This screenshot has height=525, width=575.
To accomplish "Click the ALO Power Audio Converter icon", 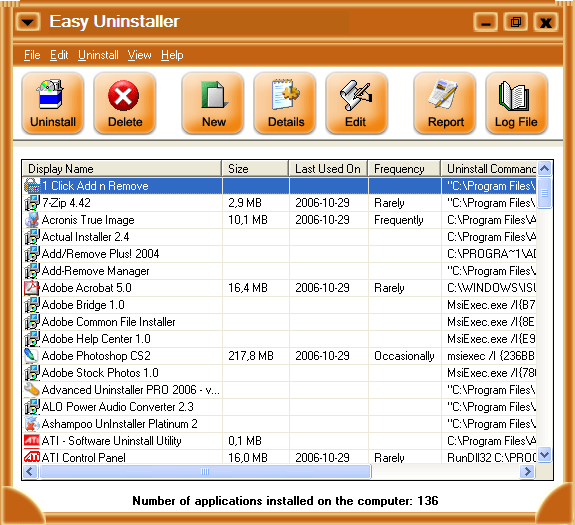I will pos(32,407).
